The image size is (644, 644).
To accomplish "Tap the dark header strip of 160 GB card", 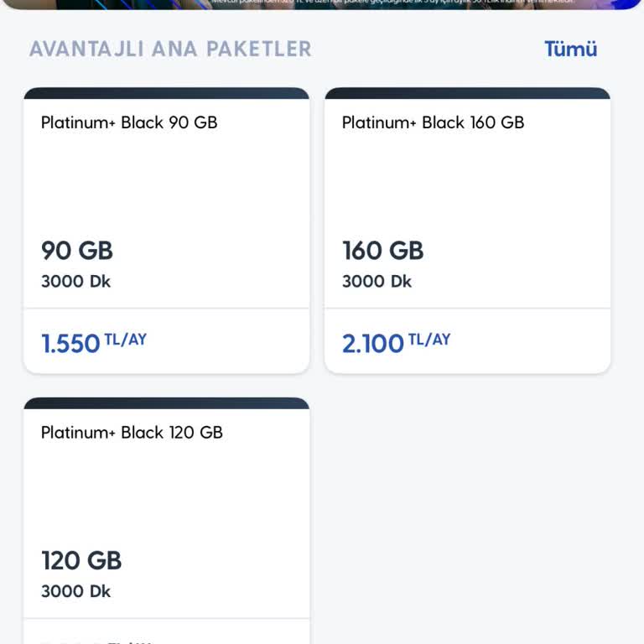I will point(467,93).
